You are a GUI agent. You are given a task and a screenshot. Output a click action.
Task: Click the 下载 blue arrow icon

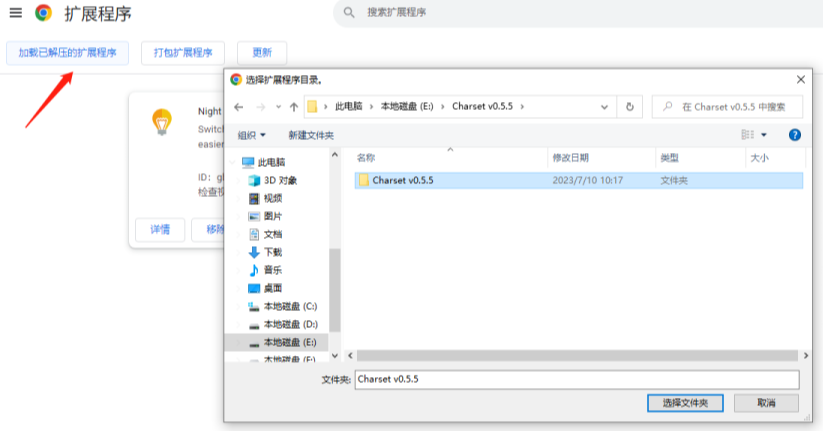tap(254, 252)
